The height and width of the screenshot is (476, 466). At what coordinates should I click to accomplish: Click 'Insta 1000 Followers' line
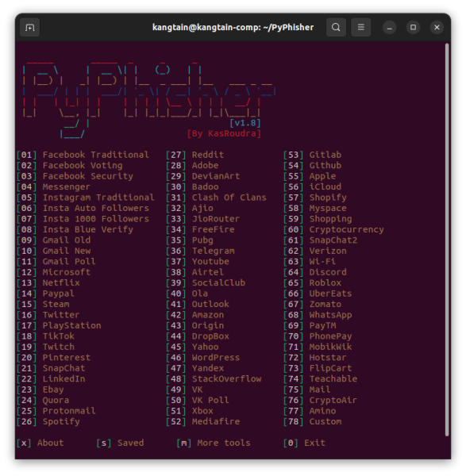coord(96,219)
